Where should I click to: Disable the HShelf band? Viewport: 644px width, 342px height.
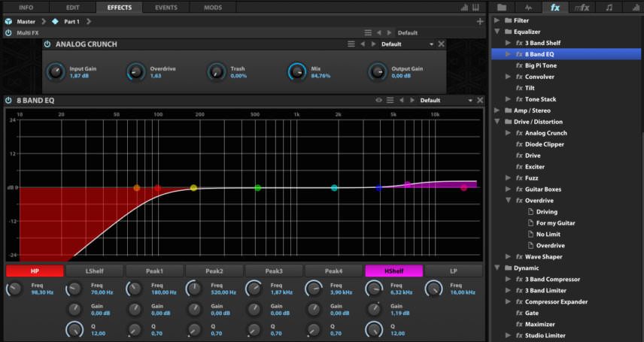click(394, 271)
